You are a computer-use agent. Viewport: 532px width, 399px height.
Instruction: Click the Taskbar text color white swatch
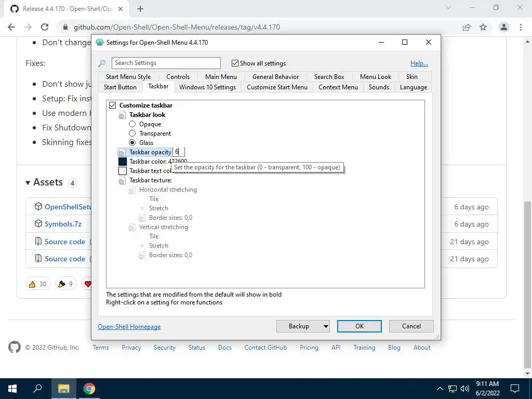point(123,171)
